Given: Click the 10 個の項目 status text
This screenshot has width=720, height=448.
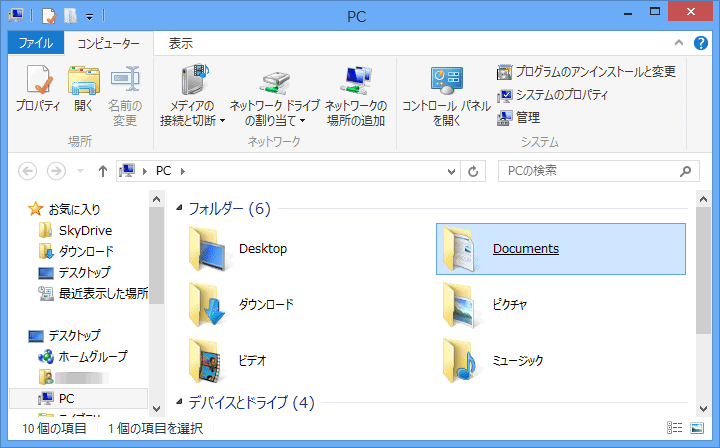Looking at the screenshot, I should pyautogui.click(x=54, y=428).
